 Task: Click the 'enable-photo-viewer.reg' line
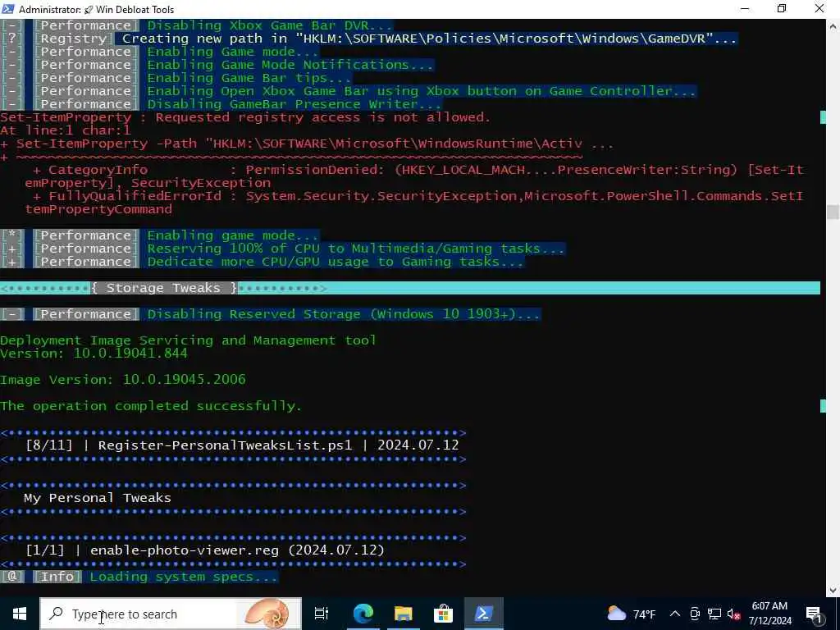click(205, 550)
